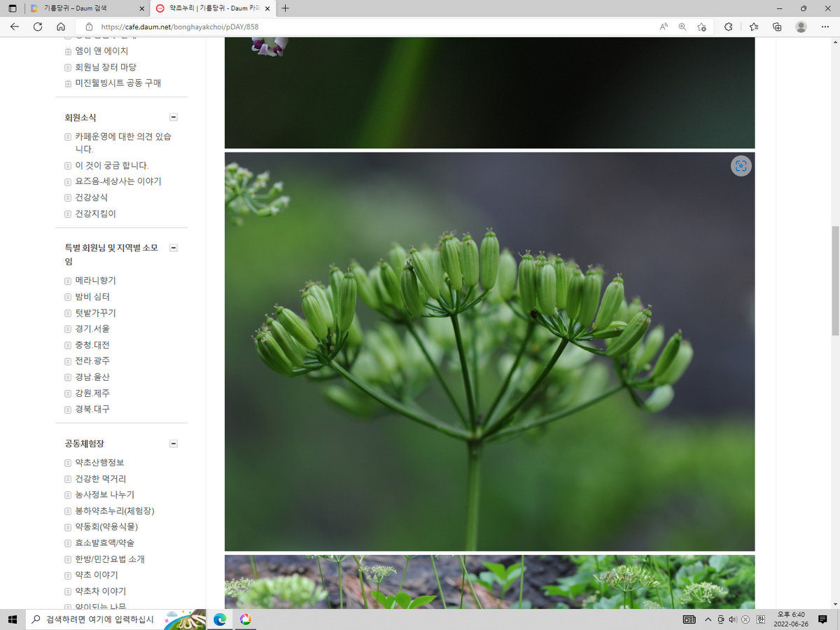Image resolution: width=840 pixels, height=630 pixels.
Task: Toggle the Korean IME input indicator
Action: tap(760, 619)
